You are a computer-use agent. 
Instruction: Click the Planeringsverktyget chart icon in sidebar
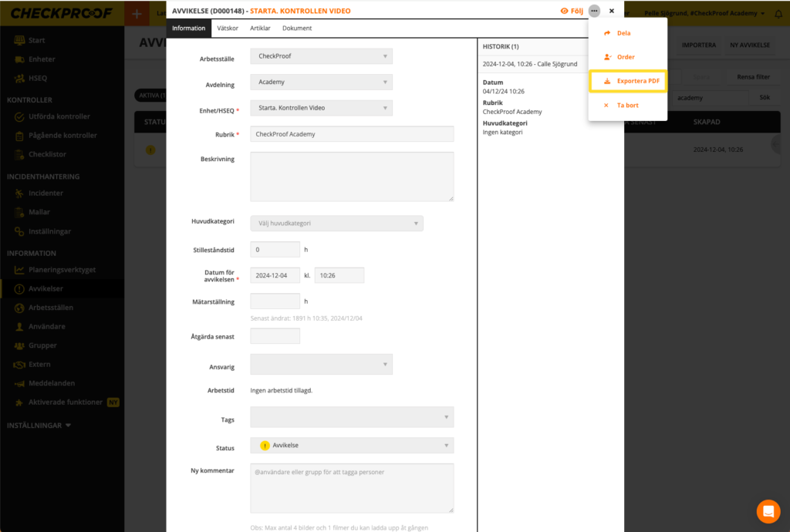(x=19, y=271)
